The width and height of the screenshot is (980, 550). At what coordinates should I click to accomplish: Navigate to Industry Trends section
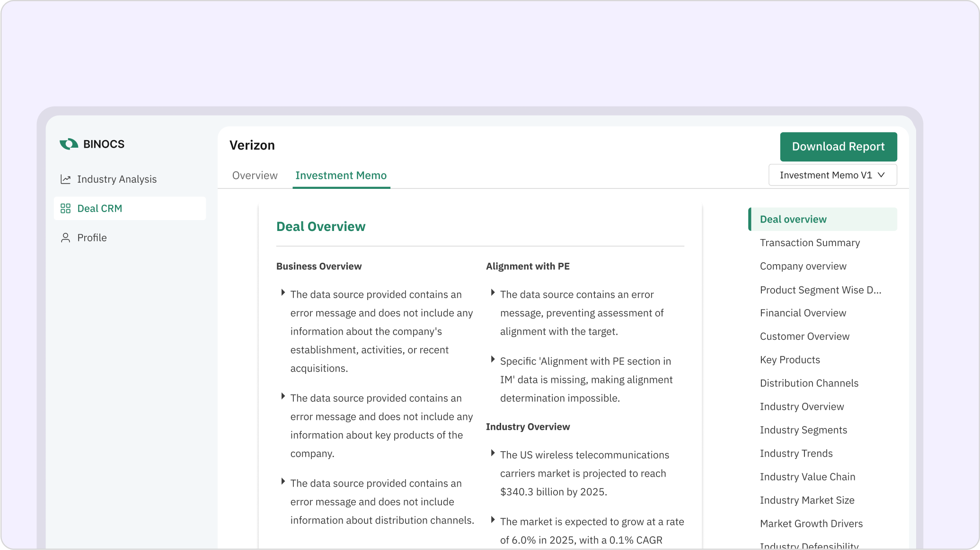796,453
